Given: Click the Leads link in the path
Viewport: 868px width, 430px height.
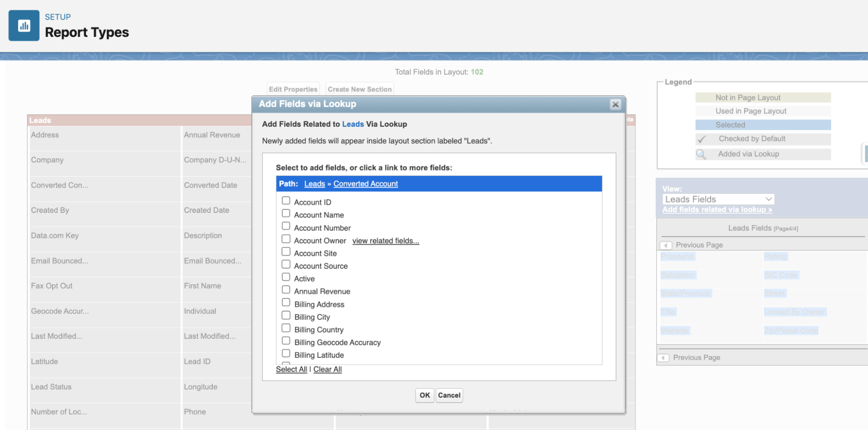Looking at the screenshot, I should (x=314, y=184).
